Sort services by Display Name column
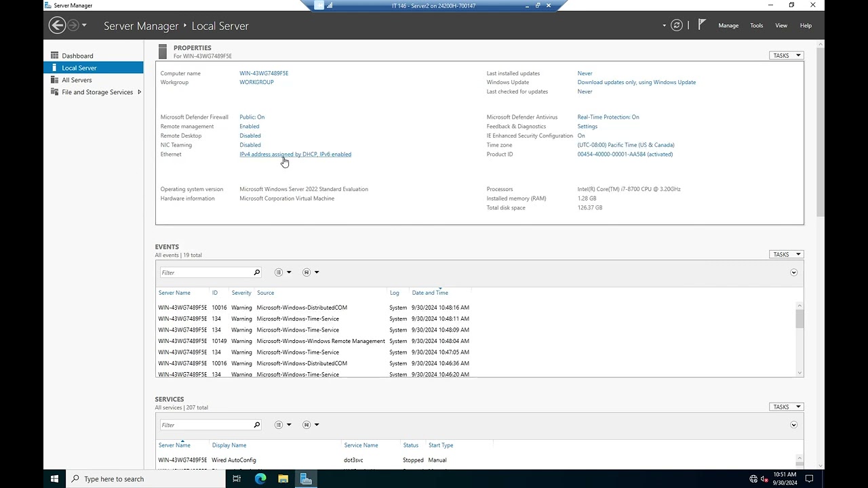 coord(229,445)
